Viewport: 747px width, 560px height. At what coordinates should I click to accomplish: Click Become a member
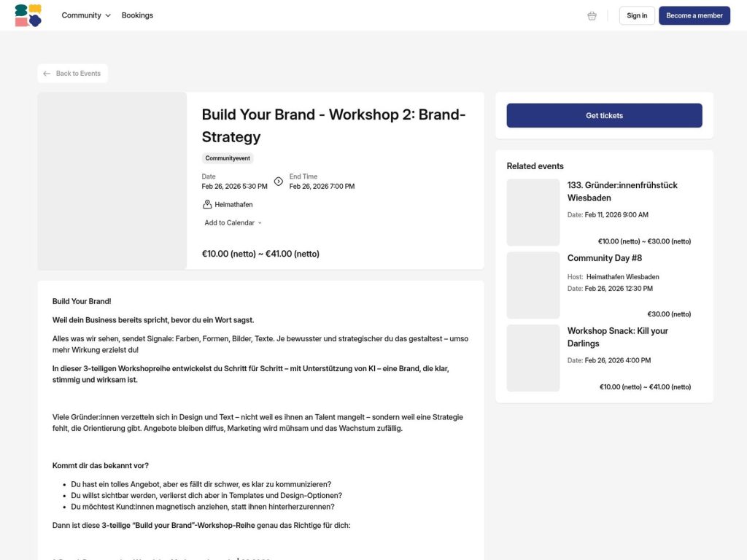coord(694,15)
